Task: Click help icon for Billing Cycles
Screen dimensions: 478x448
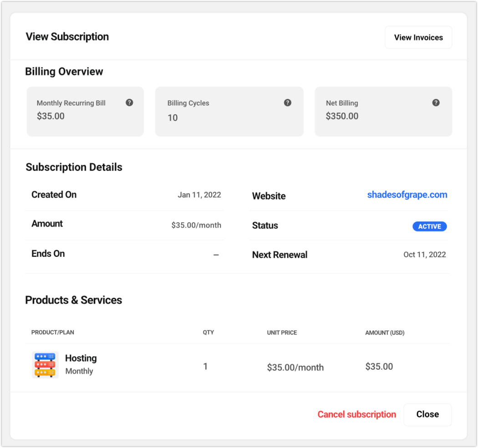Action: (287, 102)
